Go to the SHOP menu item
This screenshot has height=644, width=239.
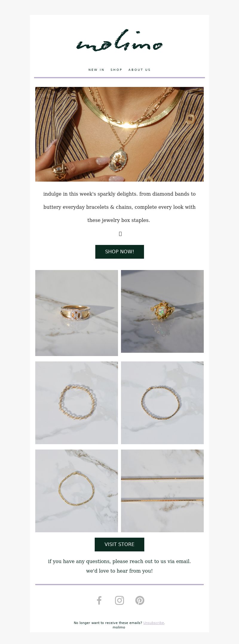click(x=116, y=70)
